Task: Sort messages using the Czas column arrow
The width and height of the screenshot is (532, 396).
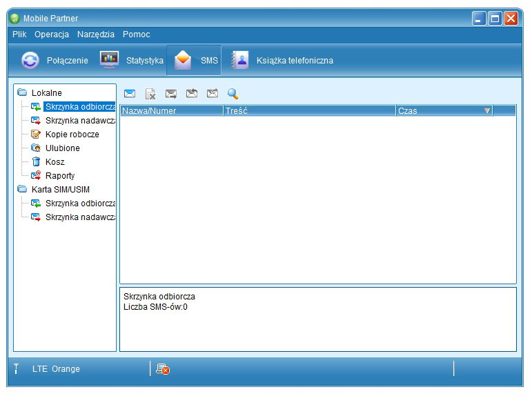Action: pos(486,110)
